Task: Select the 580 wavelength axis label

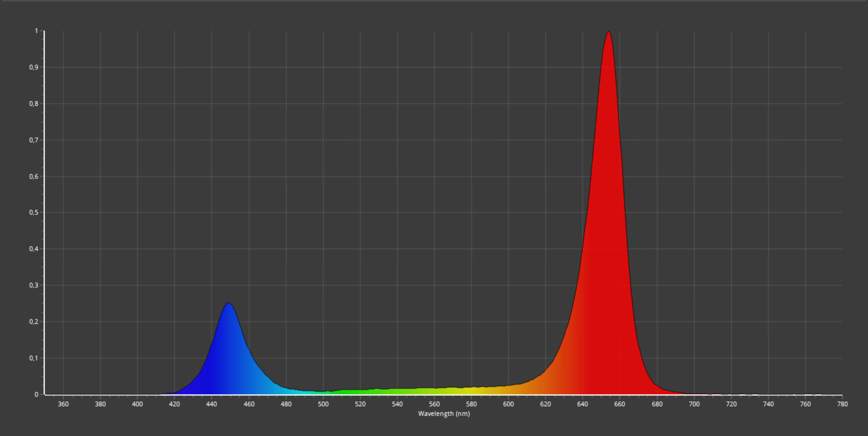Action: (471, 404)
